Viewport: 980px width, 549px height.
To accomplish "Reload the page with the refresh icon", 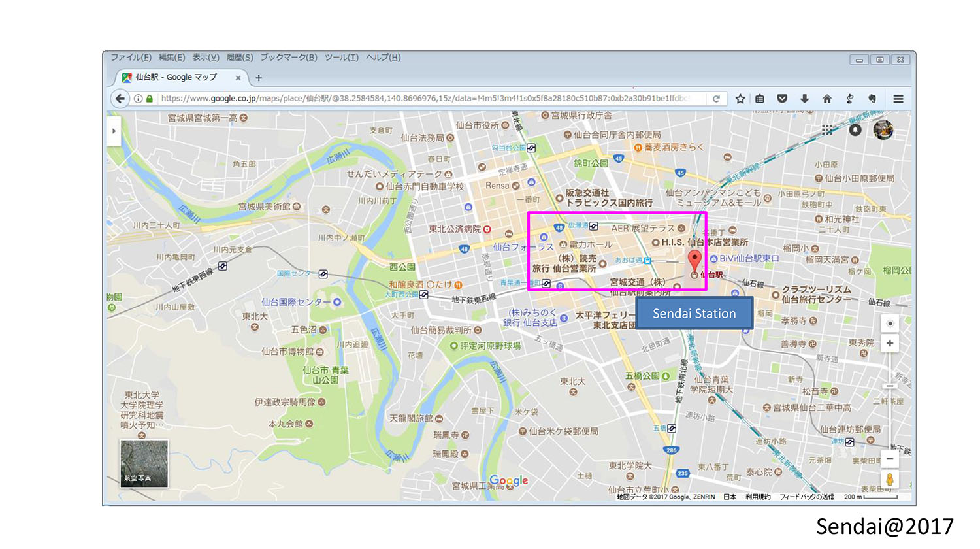I will [x=716, y=99].
